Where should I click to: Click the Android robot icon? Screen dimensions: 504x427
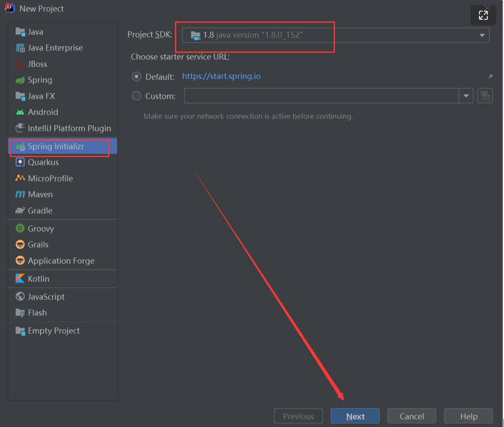point(20,112)
